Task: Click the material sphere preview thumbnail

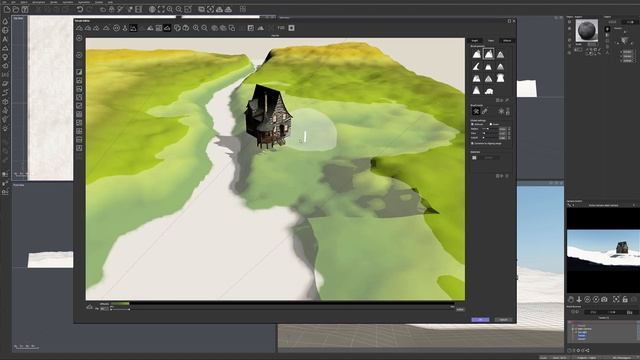Action: click(587, 30)
